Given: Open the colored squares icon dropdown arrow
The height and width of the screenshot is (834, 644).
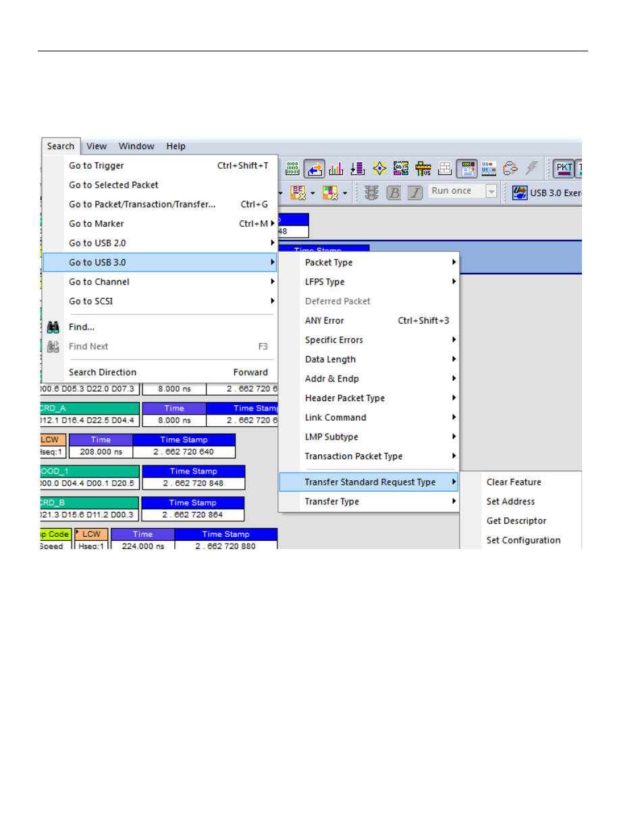Looking at the screenshot, I should coord(345,193).
